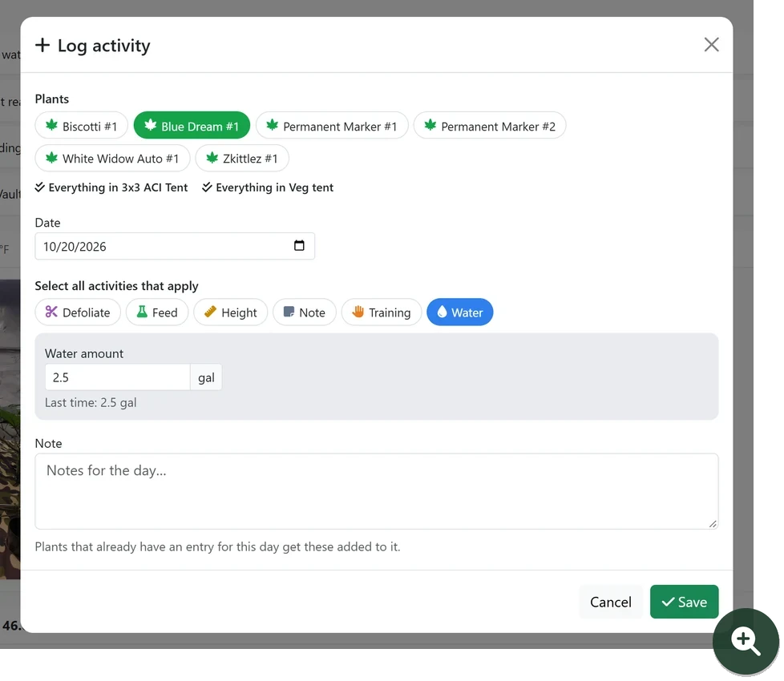Deselect the Blue Dream #1 plant
This screenshot has height=681, width=784.
pyautogui.click(x=192, y=126)
